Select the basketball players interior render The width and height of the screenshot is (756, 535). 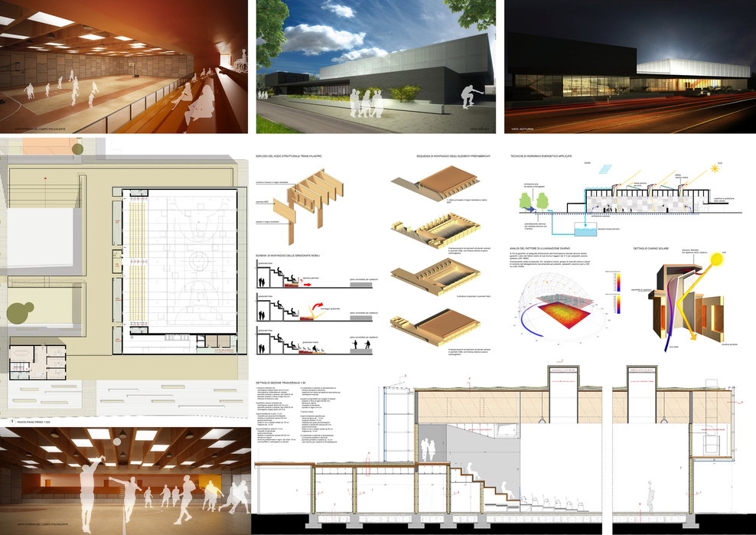click(125, 481)
